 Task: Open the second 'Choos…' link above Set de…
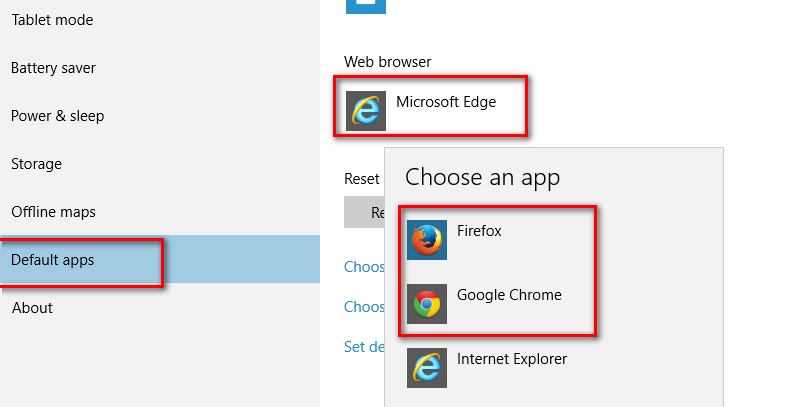364,307
